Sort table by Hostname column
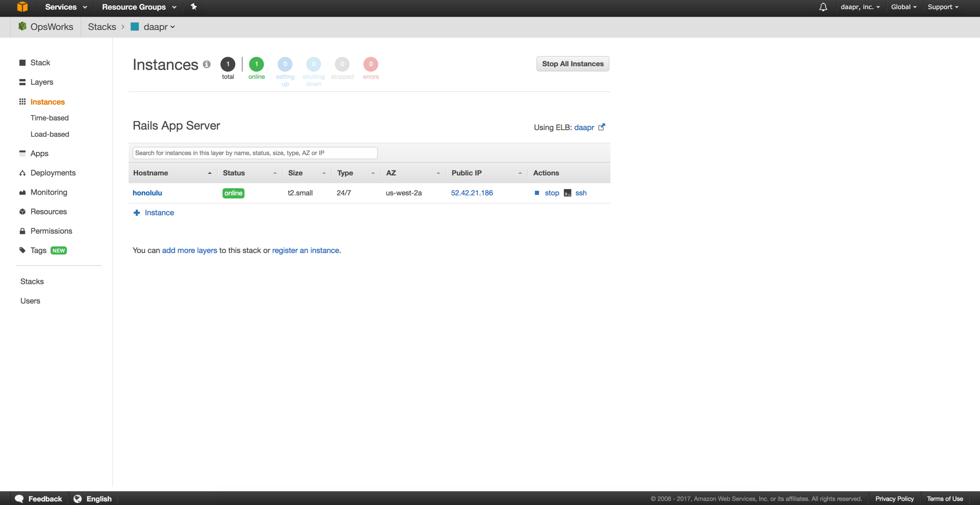The width and height of the screenshot is (980, 505). (x=172, y=173)
